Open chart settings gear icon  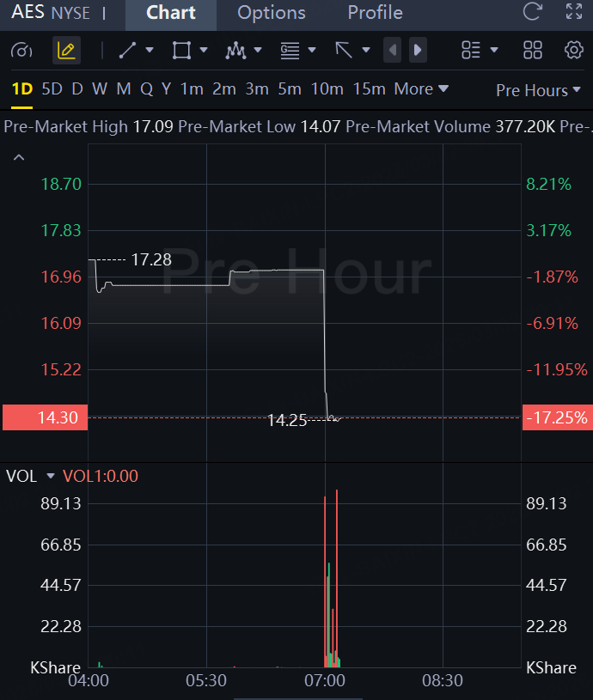click(x=574, y=50)
